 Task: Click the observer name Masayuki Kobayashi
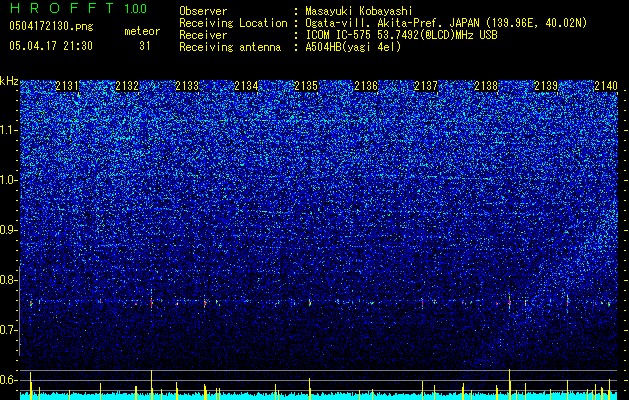coord(359,11)
